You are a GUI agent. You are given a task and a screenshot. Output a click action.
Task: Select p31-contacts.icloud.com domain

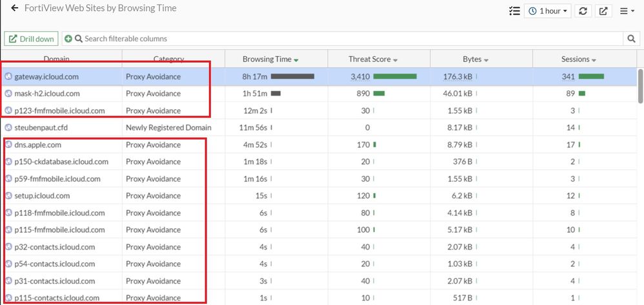coord(55,281)
